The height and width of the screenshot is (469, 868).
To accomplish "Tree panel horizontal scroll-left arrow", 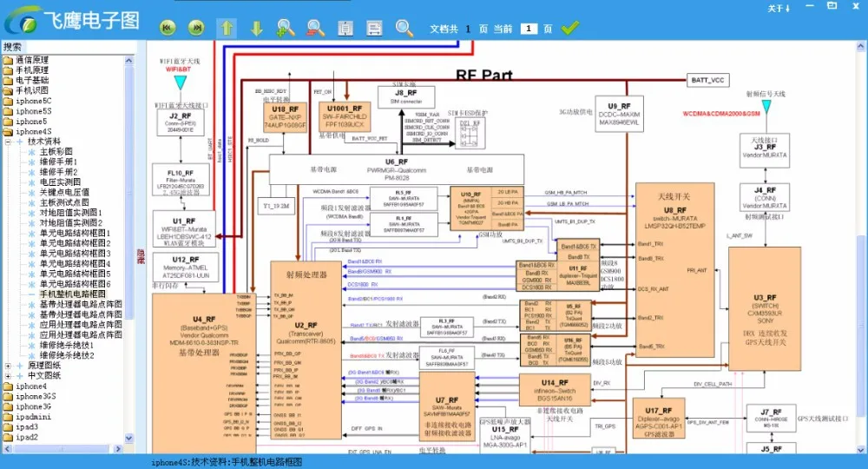I will (7, 449).
